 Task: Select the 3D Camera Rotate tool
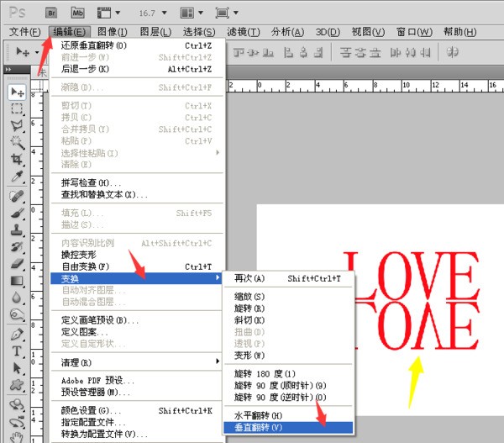[17, 421]
